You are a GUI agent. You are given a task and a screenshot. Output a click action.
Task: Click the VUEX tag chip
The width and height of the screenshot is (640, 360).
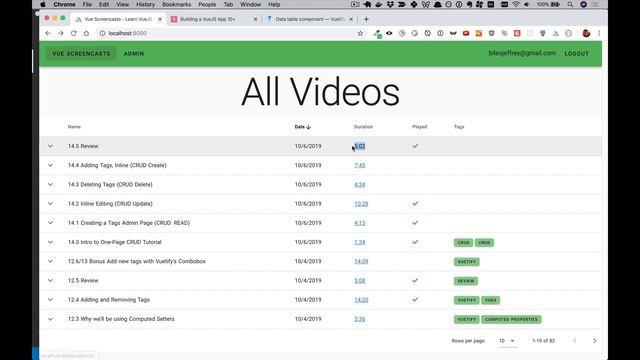491,300
